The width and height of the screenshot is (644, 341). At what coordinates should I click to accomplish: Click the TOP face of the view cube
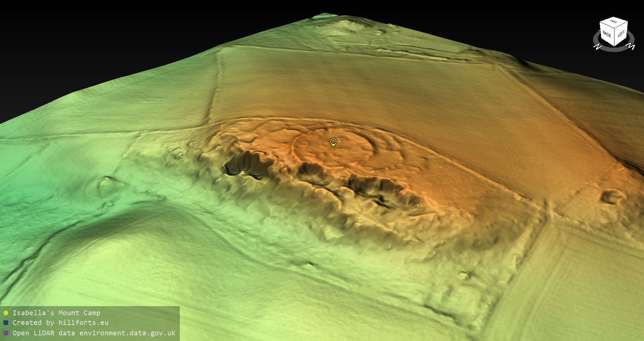tap(614, 22)
